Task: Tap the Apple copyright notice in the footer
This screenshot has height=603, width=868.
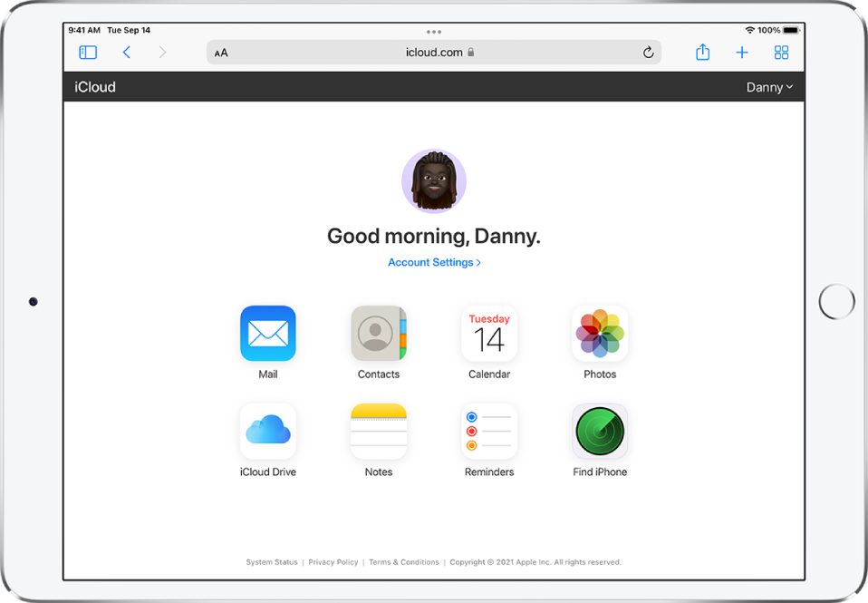Action: click(535, 562)
